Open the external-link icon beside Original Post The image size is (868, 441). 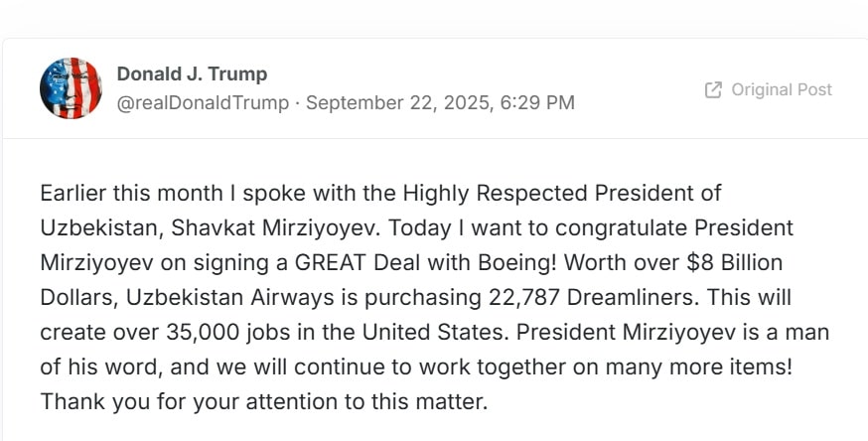(x=713, y=90)
